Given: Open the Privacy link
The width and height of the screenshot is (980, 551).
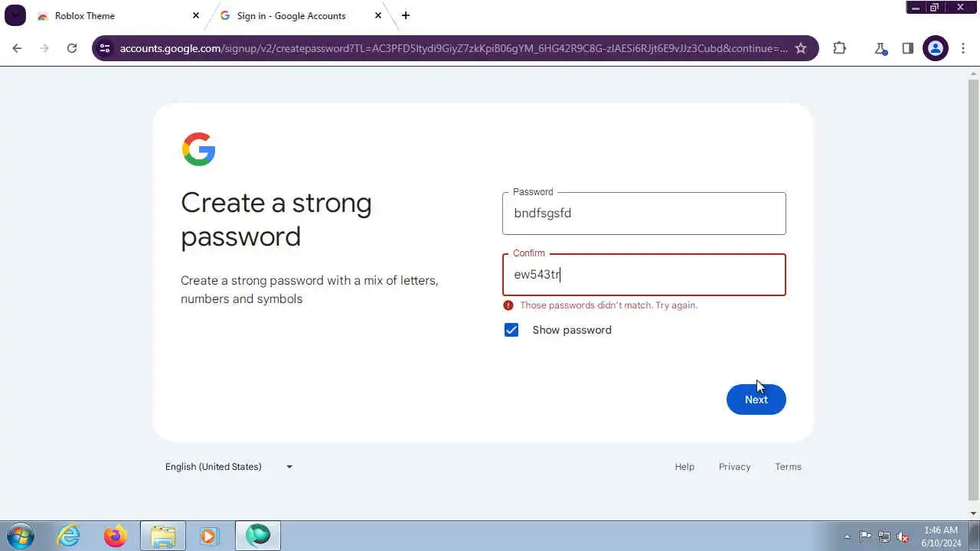Looking at the screenshot, I should [734, 467].
